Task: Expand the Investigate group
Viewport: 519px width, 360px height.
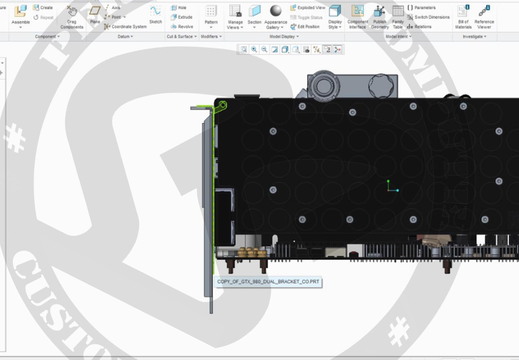Action: (474, 36)
